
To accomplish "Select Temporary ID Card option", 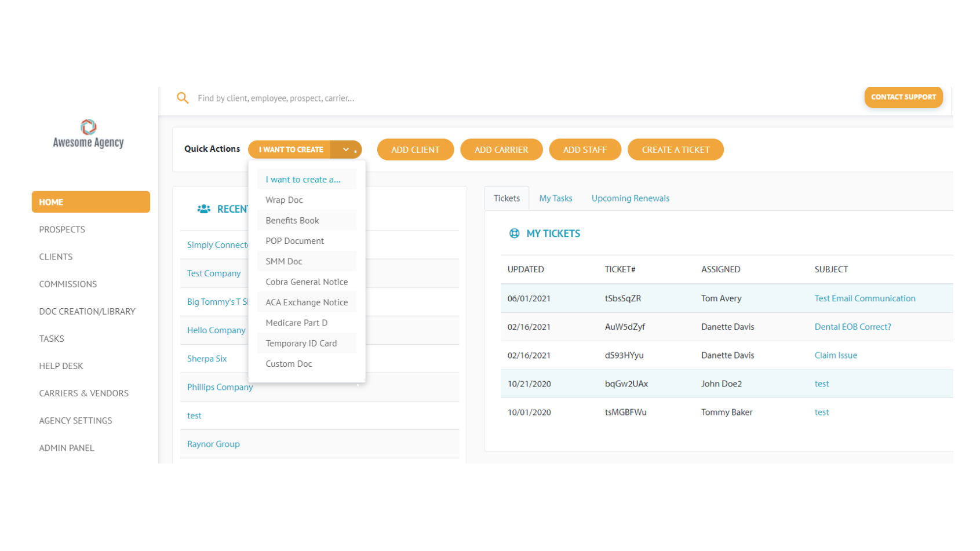I will (301, 343).
